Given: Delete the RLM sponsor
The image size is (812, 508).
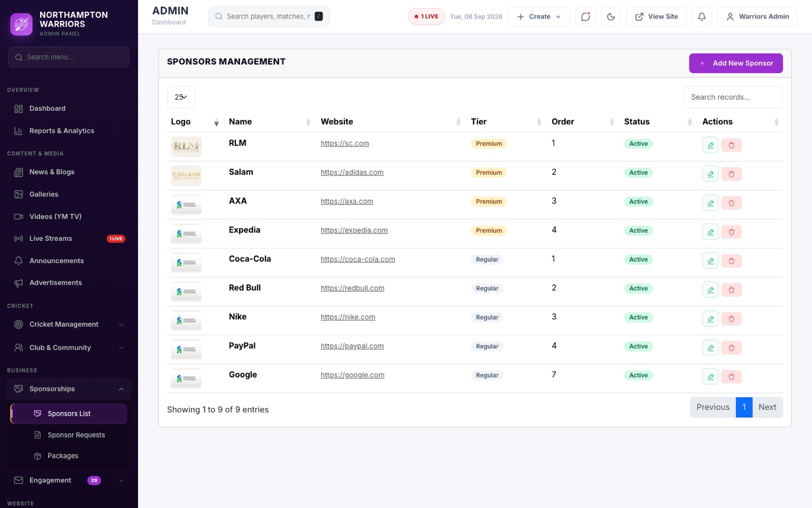Looking at the screenshot, I should pyautogui.click(x=731, y=145).
